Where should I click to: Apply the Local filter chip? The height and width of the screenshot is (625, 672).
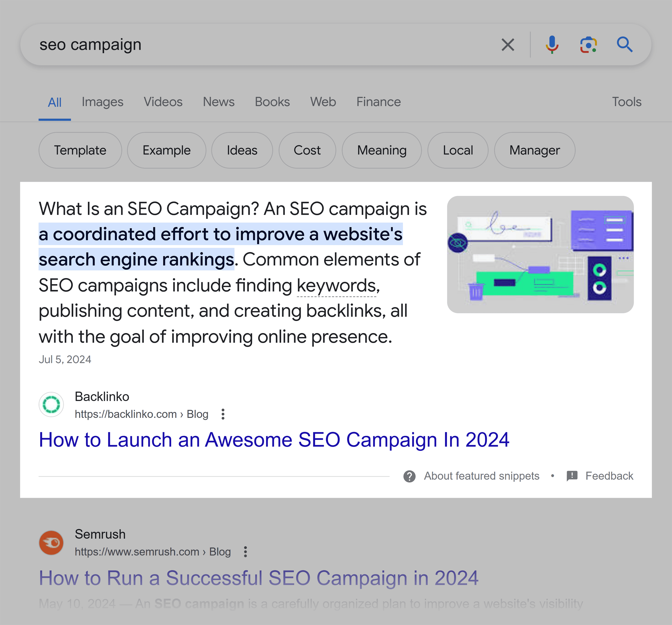coord(458,150)
